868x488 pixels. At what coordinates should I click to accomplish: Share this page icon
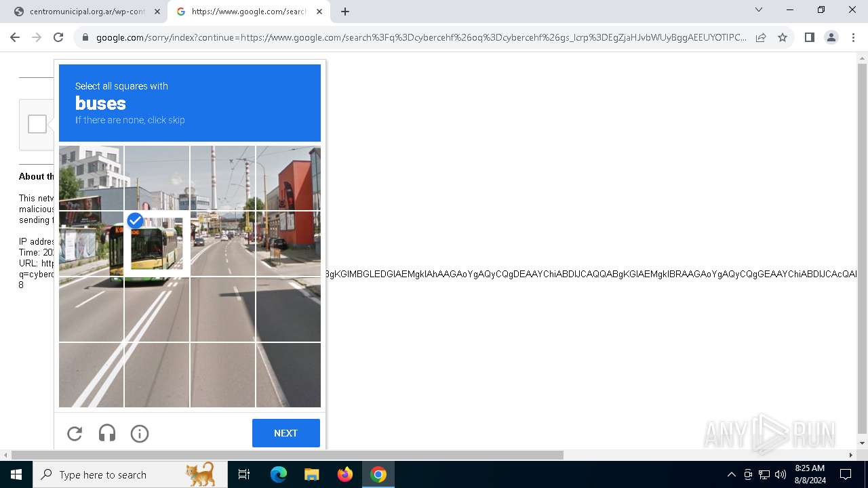pos(761,37)
